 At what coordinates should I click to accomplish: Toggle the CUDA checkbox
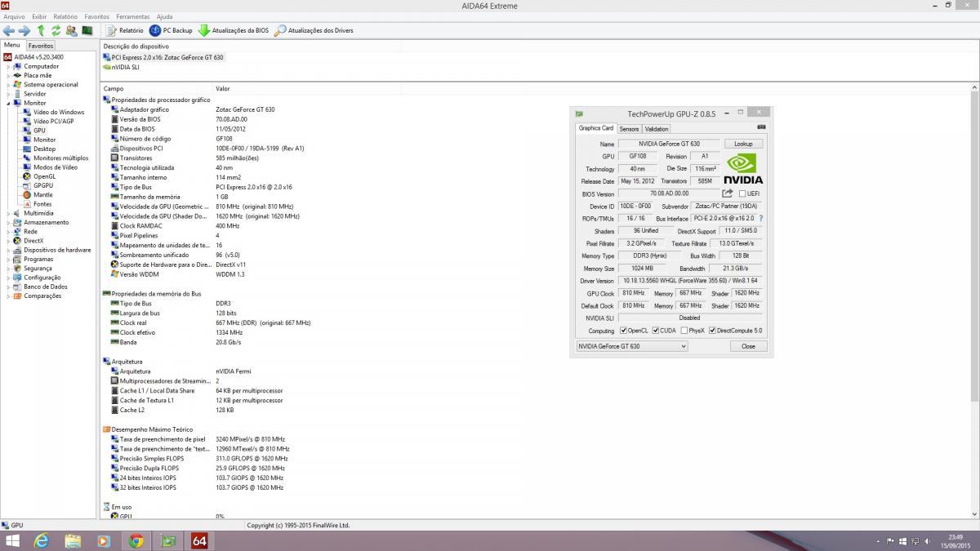pos(655,331)
